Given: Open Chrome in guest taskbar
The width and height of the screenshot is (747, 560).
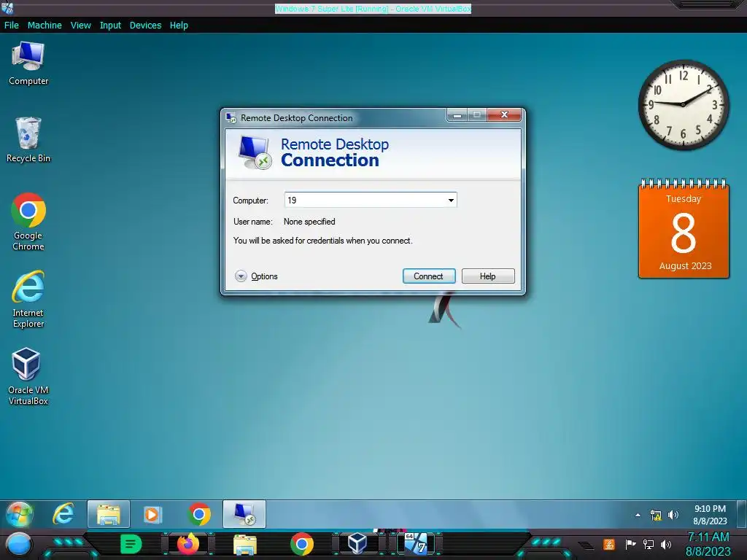Looking at the screenshot, I should pyautogui.click(x=199, y=514).
